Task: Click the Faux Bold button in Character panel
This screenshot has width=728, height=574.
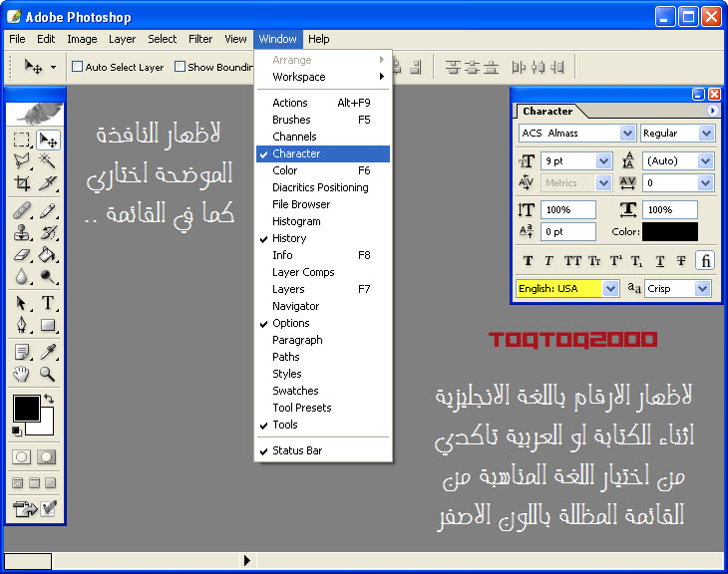Action: click(x=528, y=261)
